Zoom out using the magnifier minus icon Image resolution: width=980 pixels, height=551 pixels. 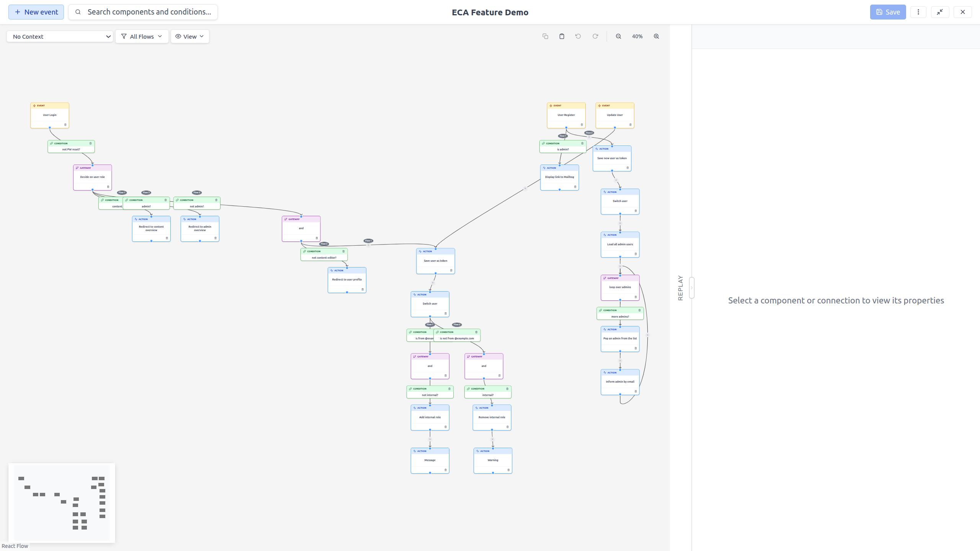click(618, 36)
